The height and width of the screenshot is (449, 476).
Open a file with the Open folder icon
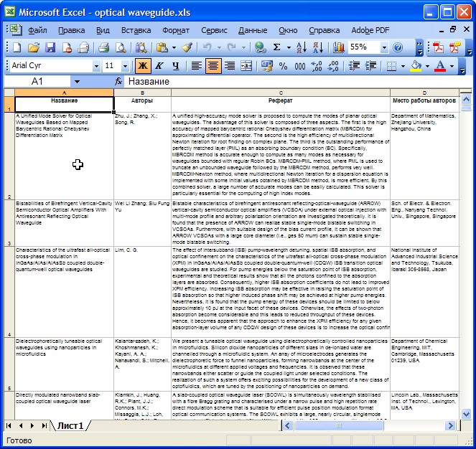pos(33,47)
